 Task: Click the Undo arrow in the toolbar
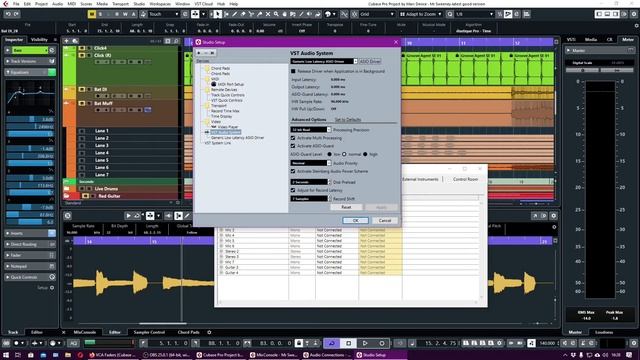tap(8, 14)
